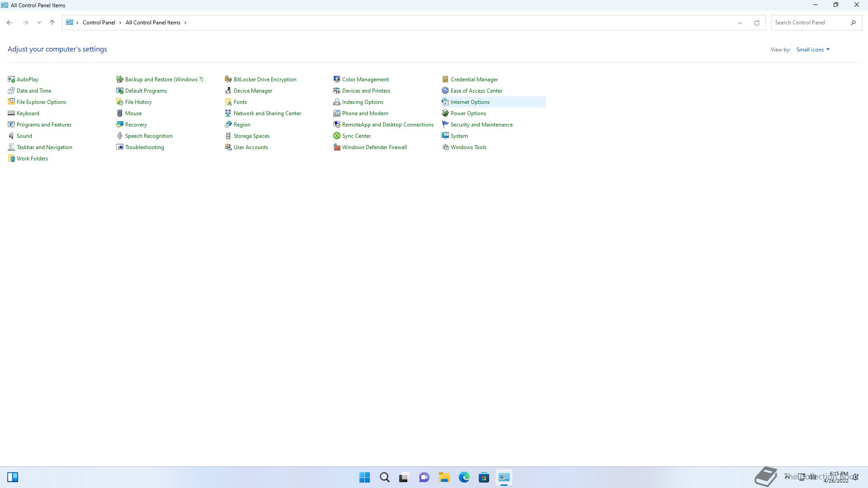Open the Windows Start menu
Viewport: 868px width, 488px height.
point(364,478)
